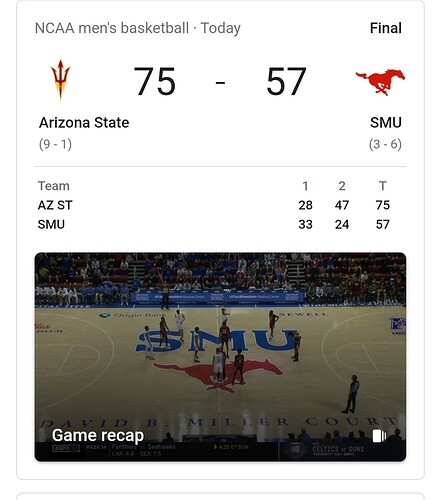Click the SMU (3 - 6) record
This screenshot has height=500, width=441.
click(x=385, y=144)
